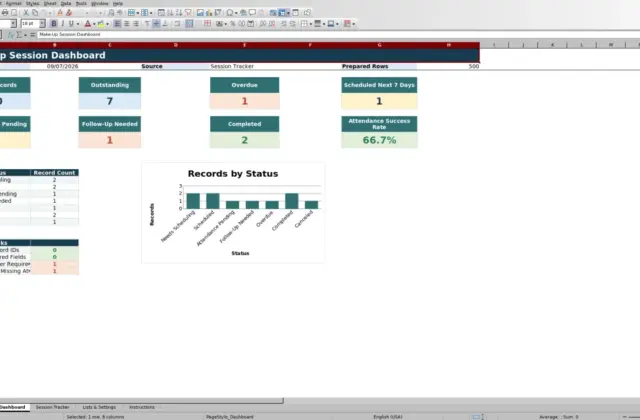This screenshot has height=420, width=640.
Task: Click the Align Top icon
Action: [x=148, y=24]
